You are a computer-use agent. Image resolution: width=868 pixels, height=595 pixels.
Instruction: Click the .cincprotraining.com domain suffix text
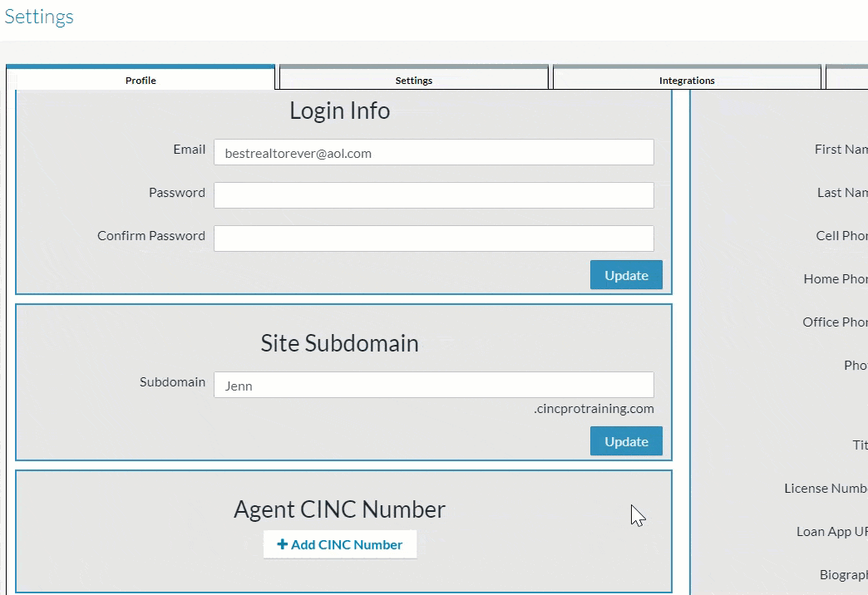pos(594,409)
